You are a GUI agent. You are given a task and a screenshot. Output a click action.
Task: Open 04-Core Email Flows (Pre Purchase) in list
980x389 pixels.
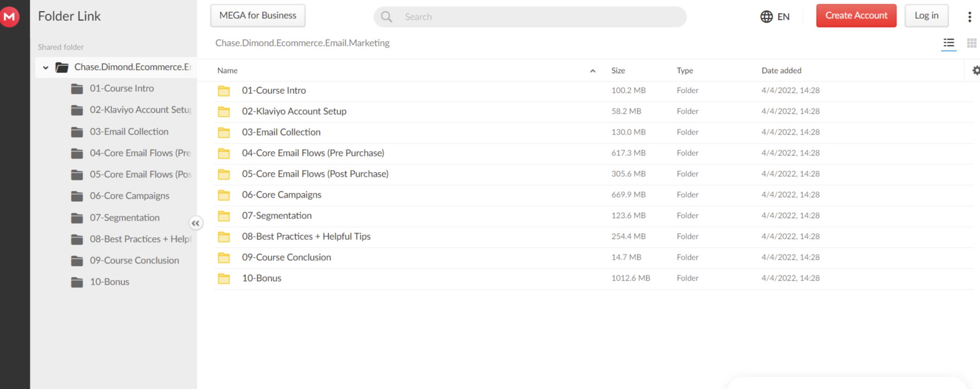(x=313, y=153)
